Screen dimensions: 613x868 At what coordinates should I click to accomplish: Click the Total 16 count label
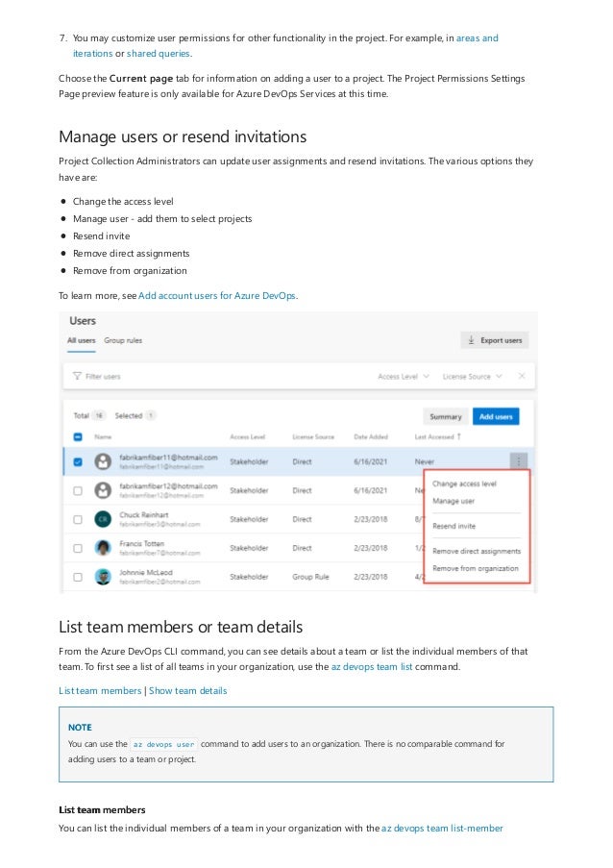click(89, 415)
